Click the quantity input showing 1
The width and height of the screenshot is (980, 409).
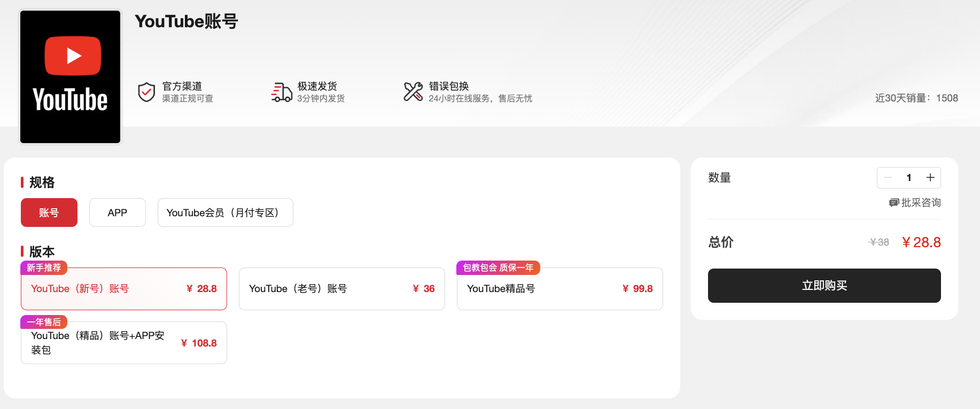pos(908,177)
